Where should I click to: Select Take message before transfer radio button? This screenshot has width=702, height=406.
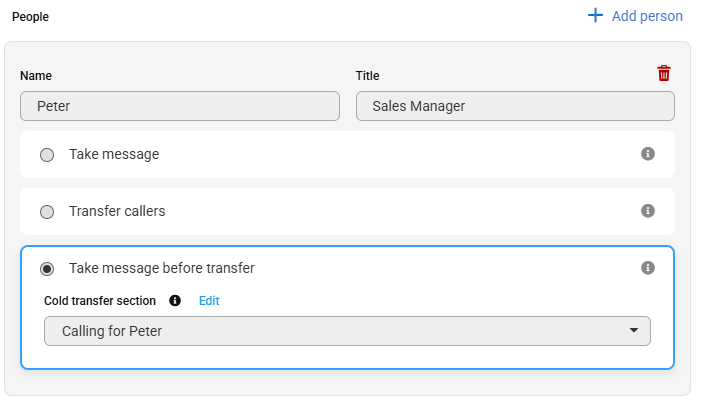tap(47, 269)
